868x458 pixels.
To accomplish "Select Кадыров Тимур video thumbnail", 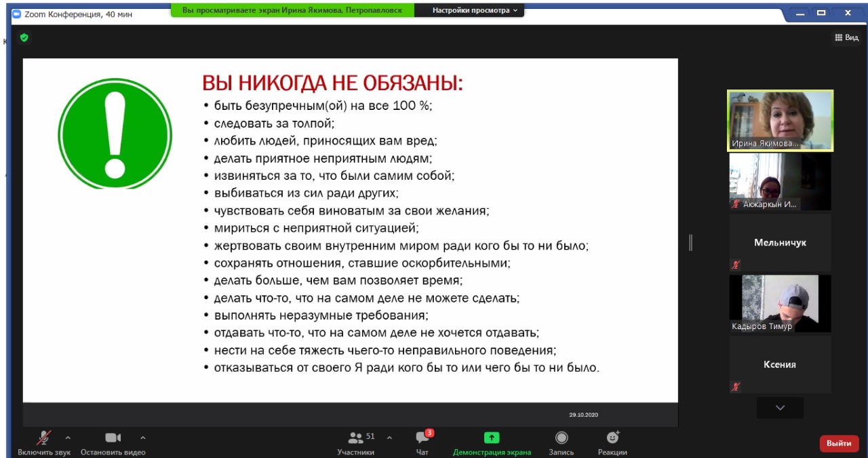I will [781, 303].
